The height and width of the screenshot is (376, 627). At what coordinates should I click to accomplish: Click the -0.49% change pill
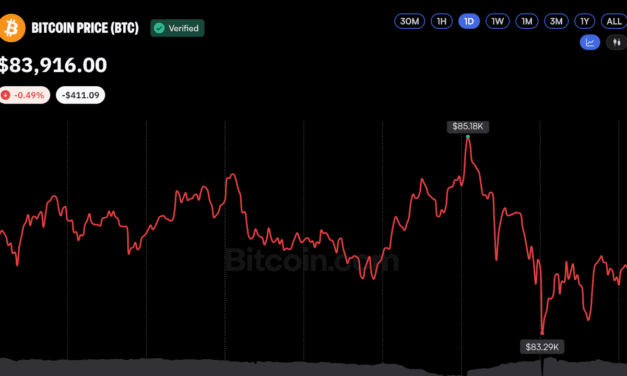coord(25,95)
